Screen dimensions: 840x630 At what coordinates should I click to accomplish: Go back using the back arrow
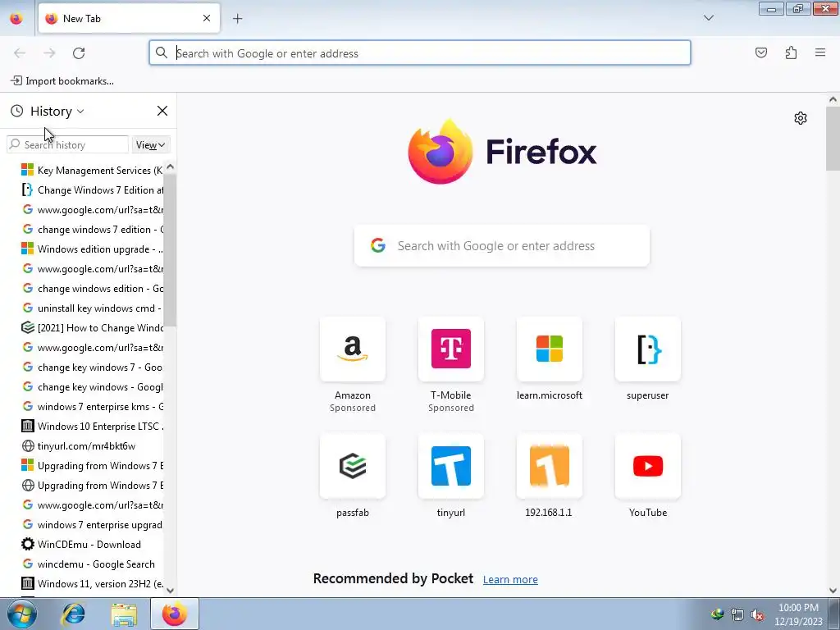pyautogui.click(x=20, y=53)
